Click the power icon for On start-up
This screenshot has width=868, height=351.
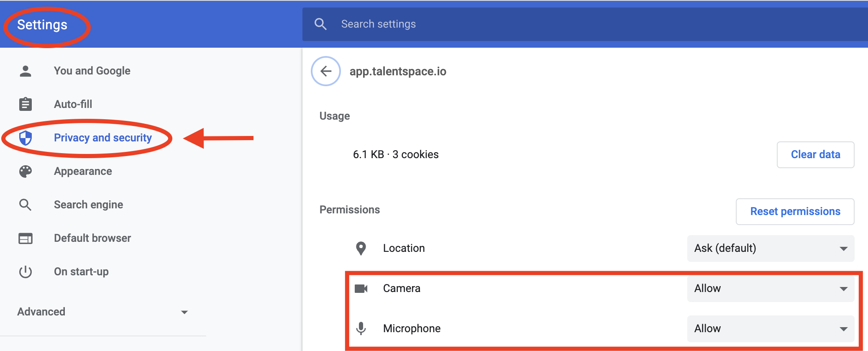click(x=26, y=272)
